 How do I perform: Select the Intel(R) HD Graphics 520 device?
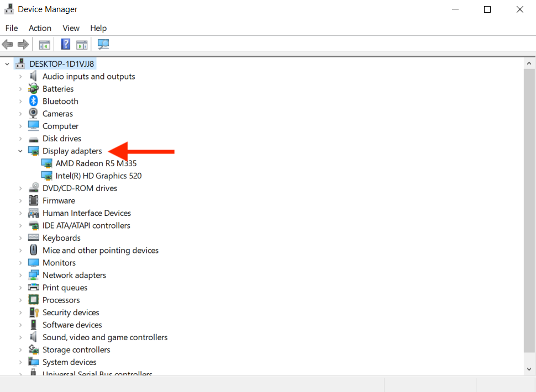98,176
